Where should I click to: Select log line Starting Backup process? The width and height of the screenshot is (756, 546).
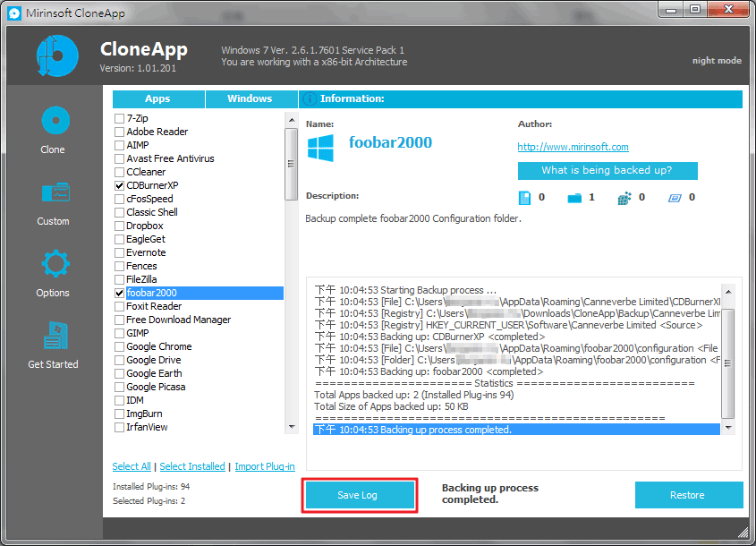(405, 290)
